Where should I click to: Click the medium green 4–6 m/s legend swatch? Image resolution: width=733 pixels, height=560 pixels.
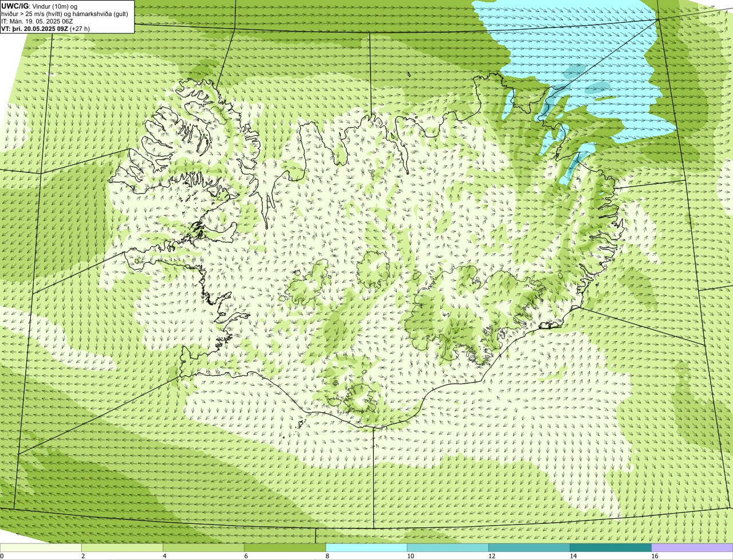coord(204,548)
